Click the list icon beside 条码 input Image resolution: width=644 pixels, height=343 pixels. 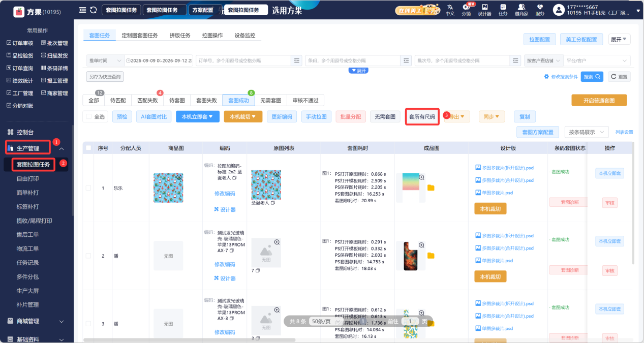click(406, 60)
